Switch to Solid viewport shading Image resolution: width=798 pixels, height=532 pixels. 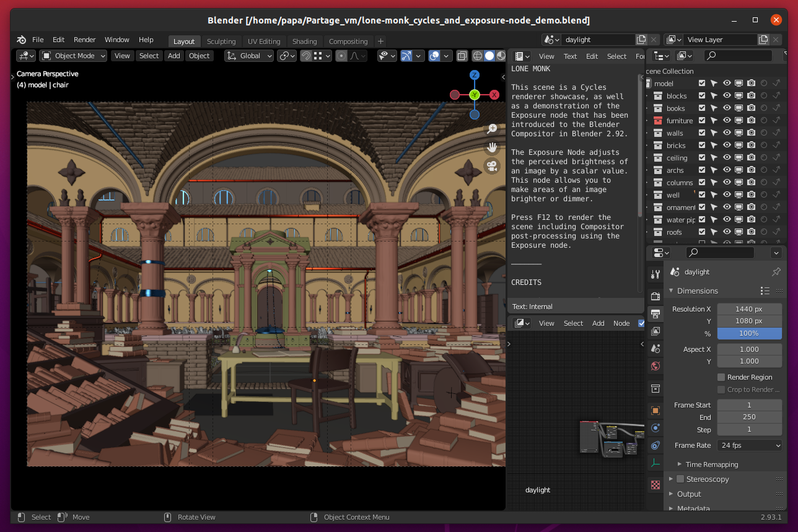pyautogui.click(x=489, y=56)
